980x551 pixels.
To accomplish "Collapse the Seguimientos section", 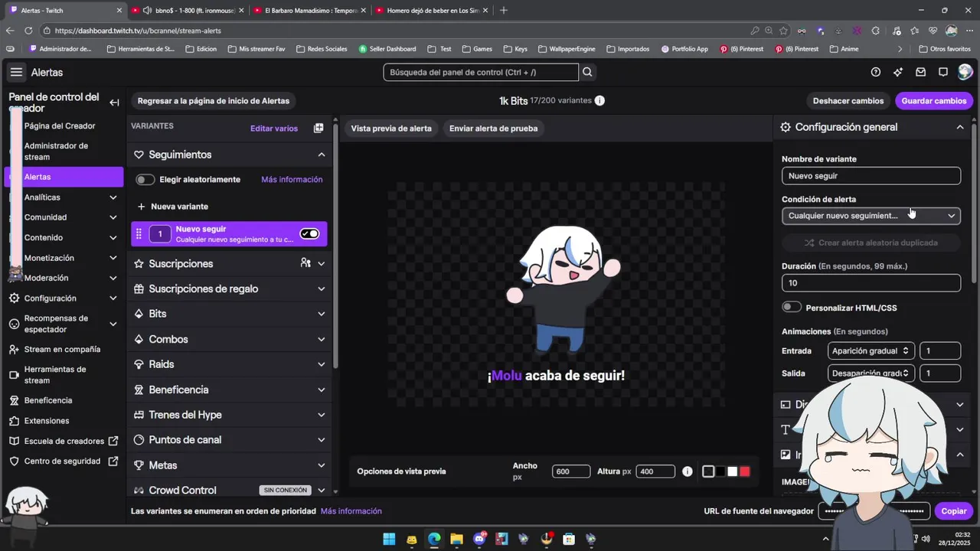I will click(x=322, y=155).
